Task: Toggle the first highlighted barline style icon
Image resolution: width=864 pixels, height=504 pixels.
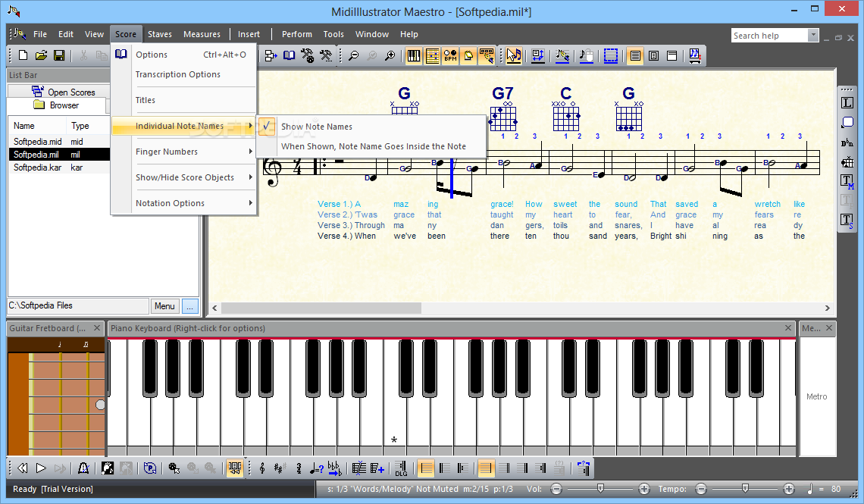Action: pos(426,468)
